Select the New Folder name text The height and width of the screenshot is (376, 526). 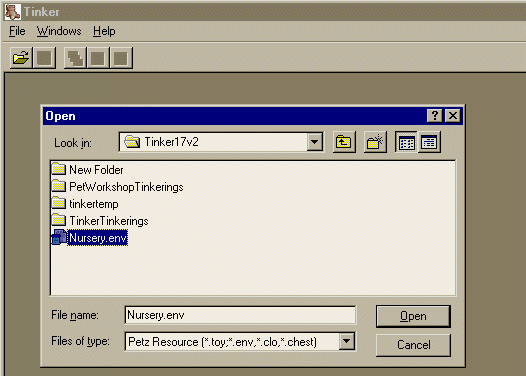point(96,170)
